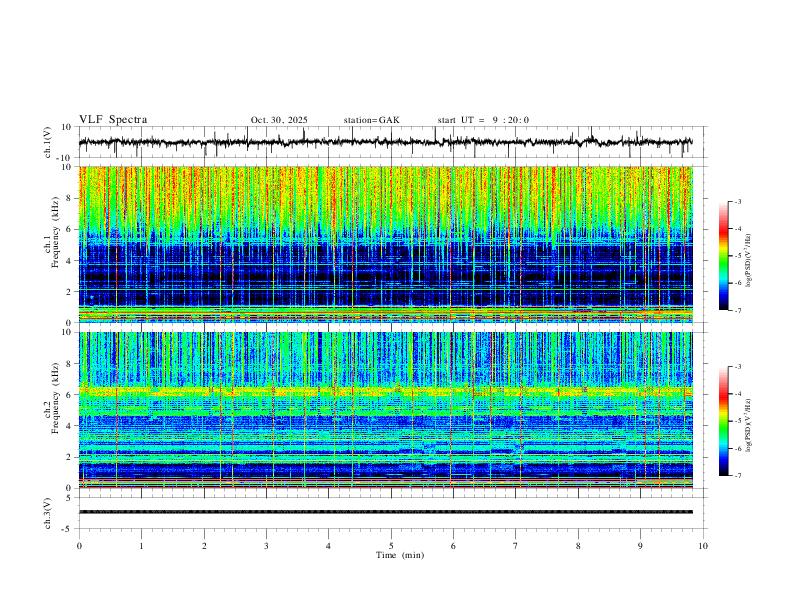Click the 'ch.1(V)' waveform axis label
792x612 pixels.
48,142
